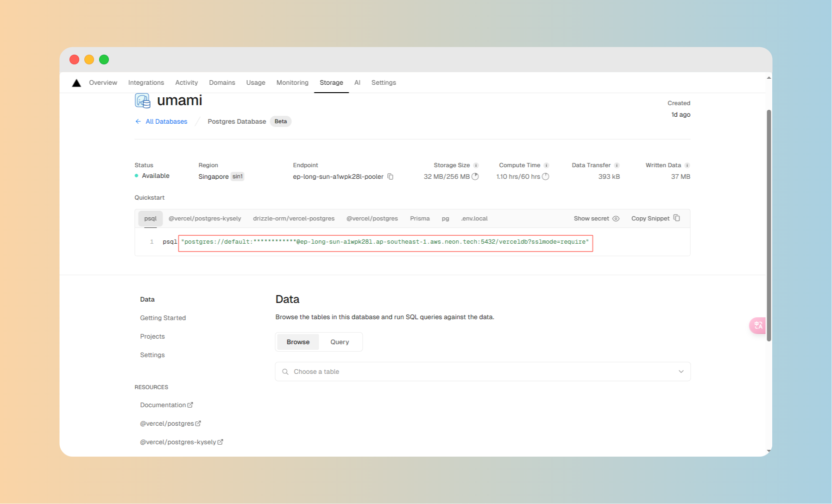Click search icon in Choose a table

point(285,372)
